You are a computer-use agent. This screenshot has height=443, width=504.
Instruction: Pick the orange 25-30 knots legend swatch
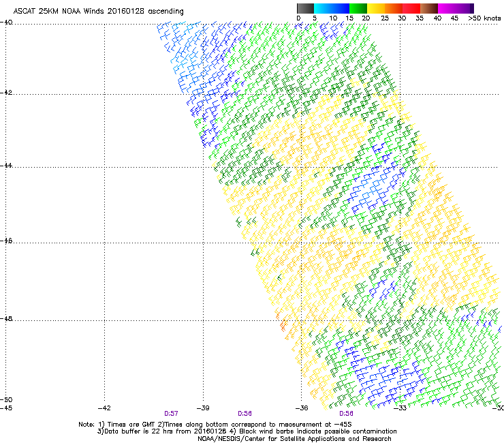(394, 8)
